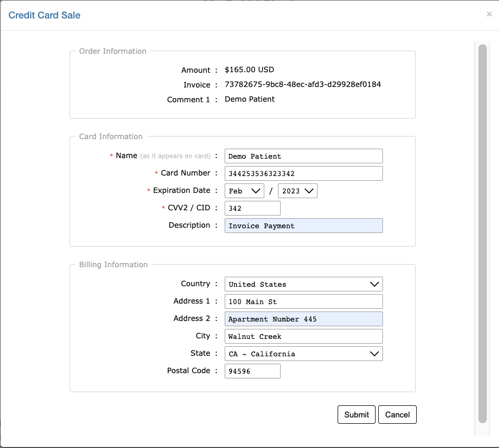The image size is (499, 448).
Task: Click the Postal Code label
Action: point(189,371)
